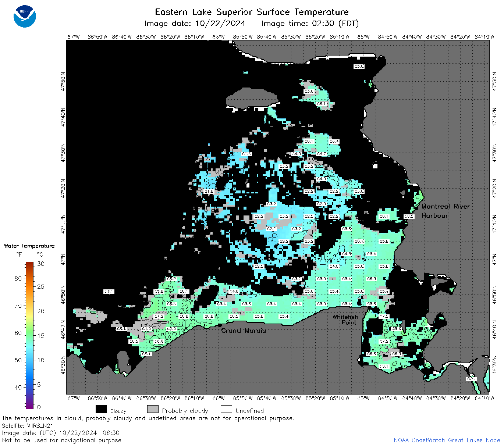Click the 53.6 temperature reading on map

(x=359, y=191)
